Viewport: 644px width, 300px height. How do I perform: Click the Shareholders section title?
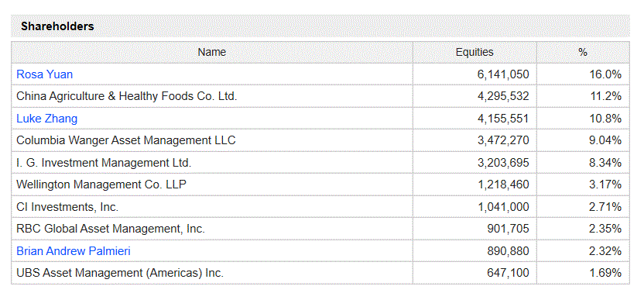(57, 26)
